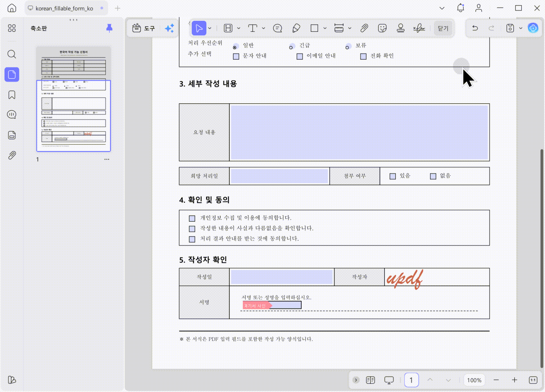Set actual size 1:1 zoom
This screenshot has width=545, height=392.
tap(533, 380)
